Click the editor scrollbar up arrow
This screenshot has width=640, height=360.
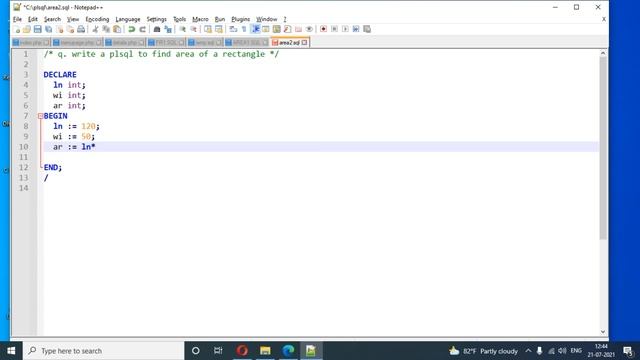tap(603, 53)
